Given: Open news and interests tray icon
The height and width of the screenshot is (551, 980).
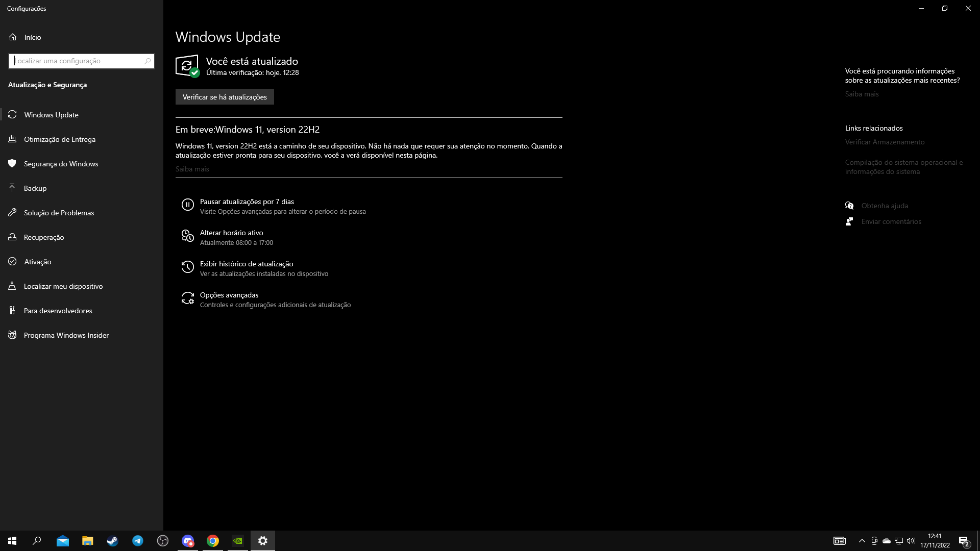Looking at the screenshot, I should coord(840,541).
